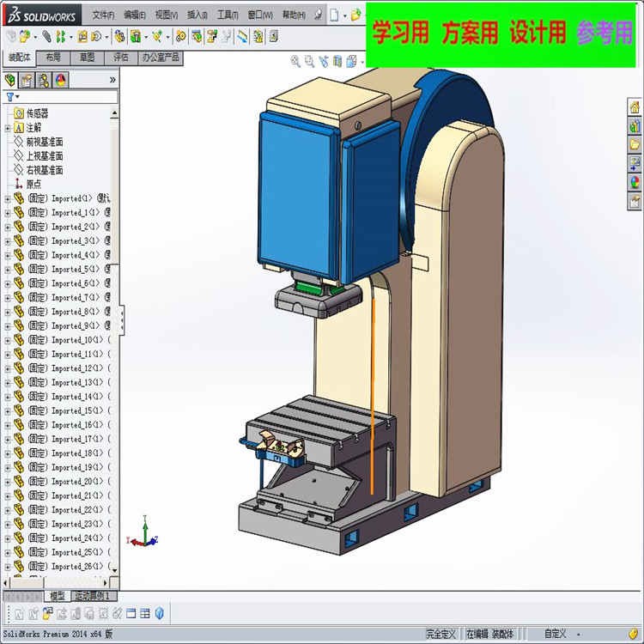644x644 pixels.
Task: Switch to the 评估 command tab
Action: 121,58
